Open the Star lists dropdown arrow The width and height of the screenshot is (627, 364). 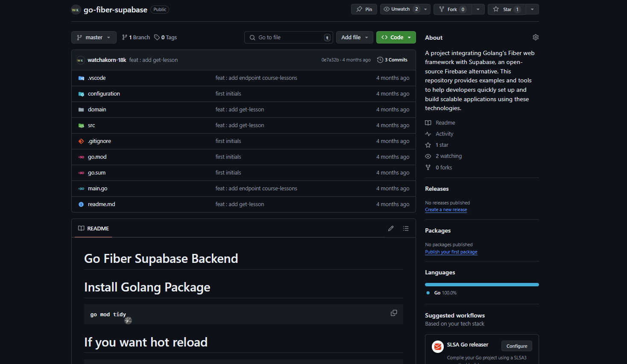tap(532, 9)
